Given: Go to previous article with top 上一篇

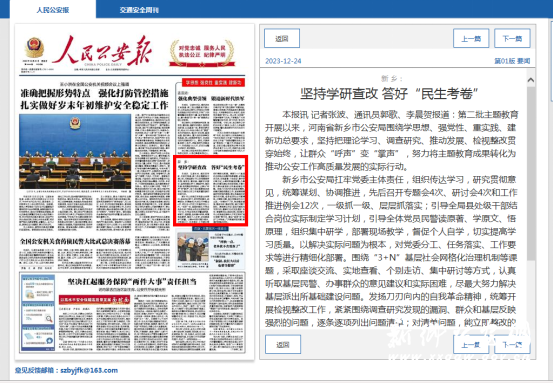Looking at the screenshot, I should coord(471,39).
